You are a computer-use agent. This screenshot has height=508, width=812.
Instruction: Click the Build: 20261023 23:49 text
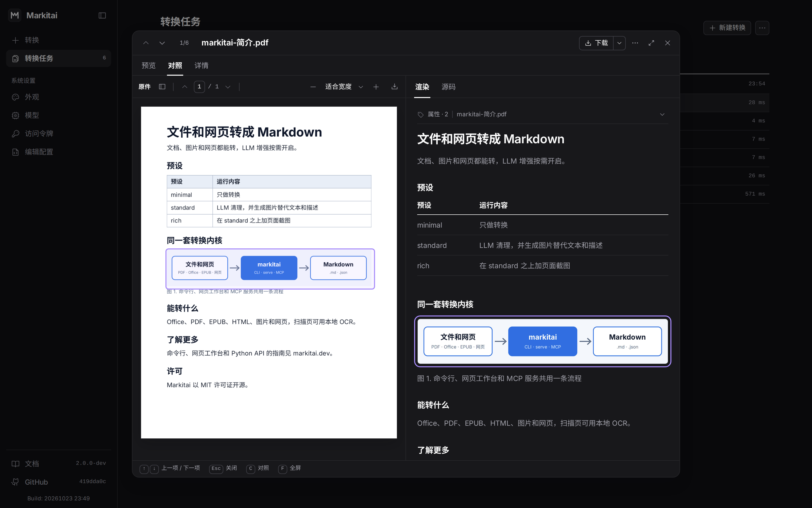58,499
